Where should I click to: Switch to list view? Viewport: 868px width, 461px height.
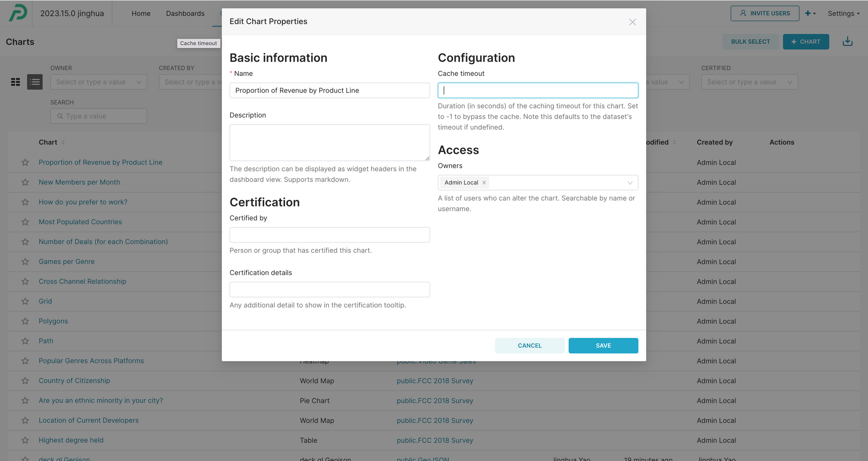pos(35,82)
